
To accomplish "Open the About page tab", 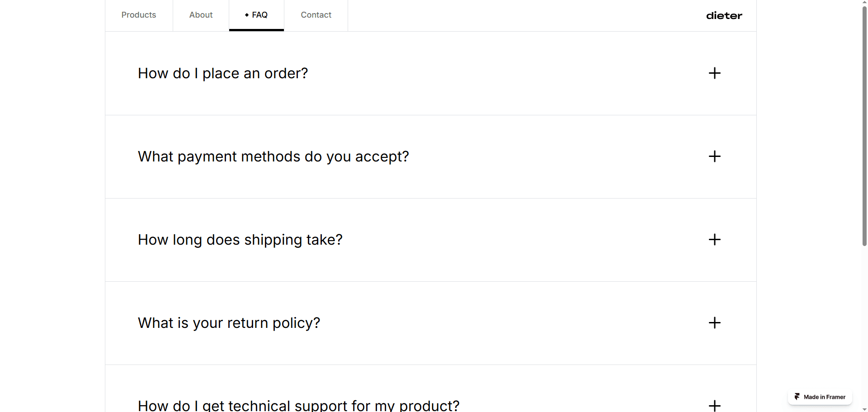I will click(x=201, y=15).
